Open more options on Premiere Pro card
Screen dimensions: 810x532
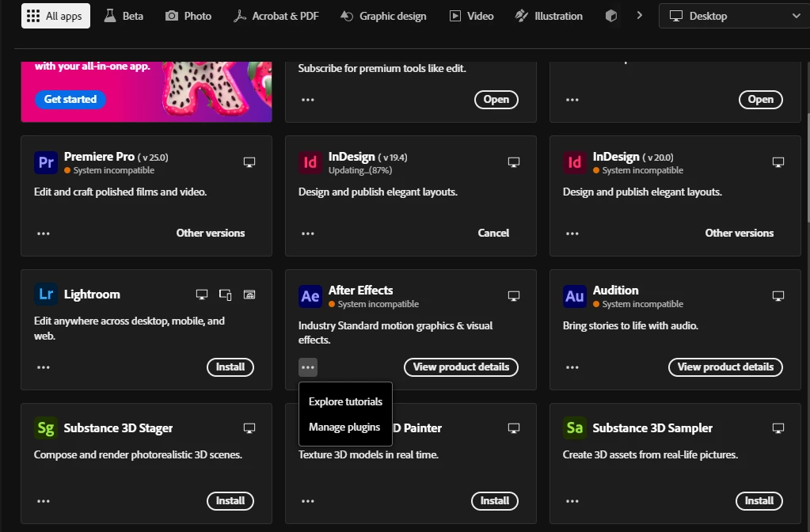[x=44, y=234]
